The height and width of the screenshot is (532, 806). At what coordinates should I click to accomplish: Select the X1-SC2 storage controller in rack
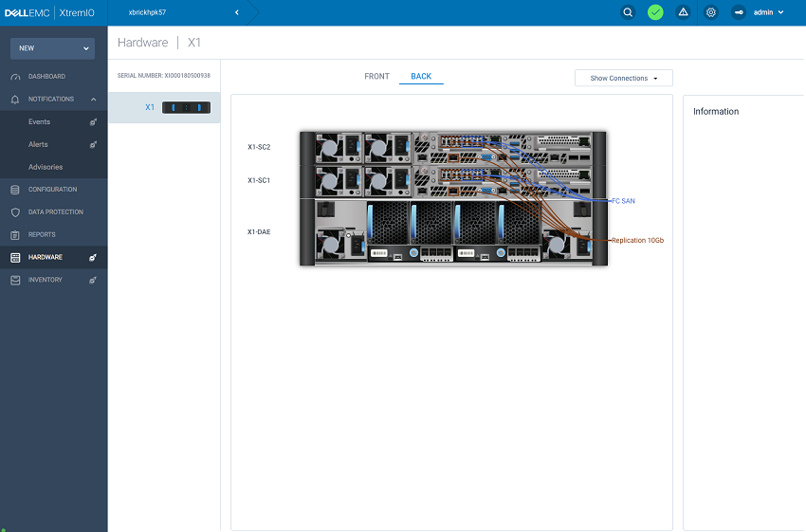click(453, 148)
